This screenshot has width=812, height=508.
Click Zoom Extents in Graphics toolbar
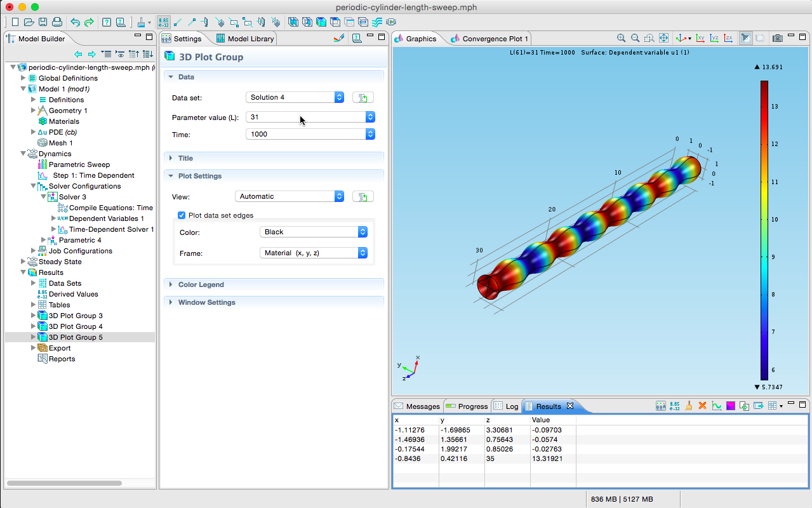[x=663, y=38]
